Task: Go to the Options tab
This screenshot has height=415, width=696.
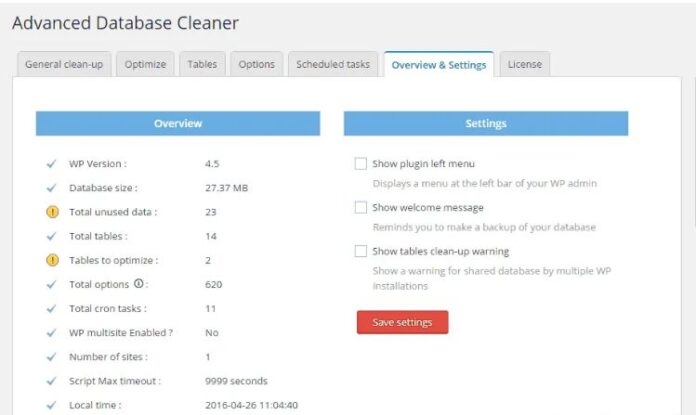Action: click(x=257, y=64)
